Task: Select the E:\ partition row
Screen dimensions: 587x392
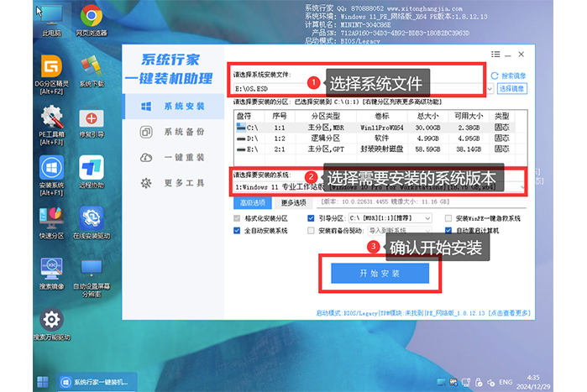Action: pos(375,149)
